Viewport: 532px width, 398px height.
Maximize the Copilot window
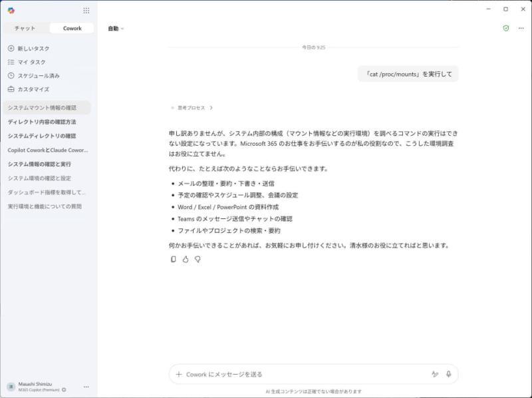506,9
